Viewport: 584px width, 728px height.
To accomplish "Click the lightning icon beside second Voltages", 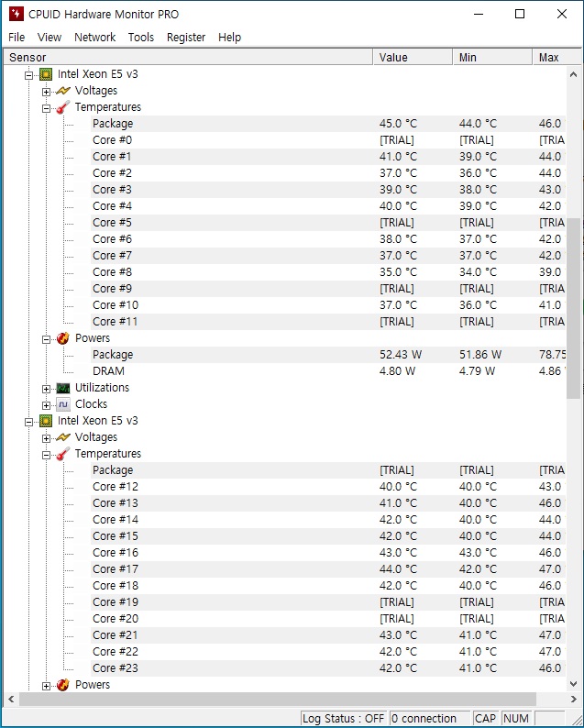I will point(63,437).
